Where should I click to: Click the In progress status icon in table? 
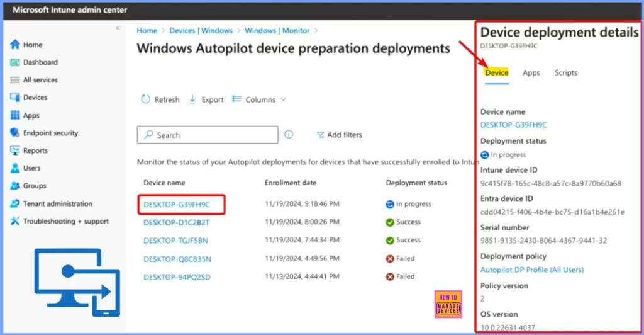[x=390, y=204]
